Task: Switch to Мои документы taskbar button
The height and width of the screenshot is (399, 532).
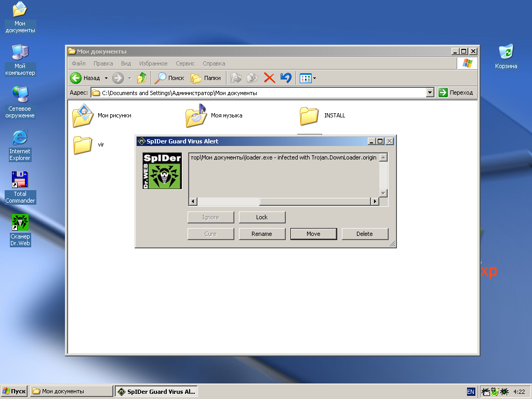Action: (71, 392)
